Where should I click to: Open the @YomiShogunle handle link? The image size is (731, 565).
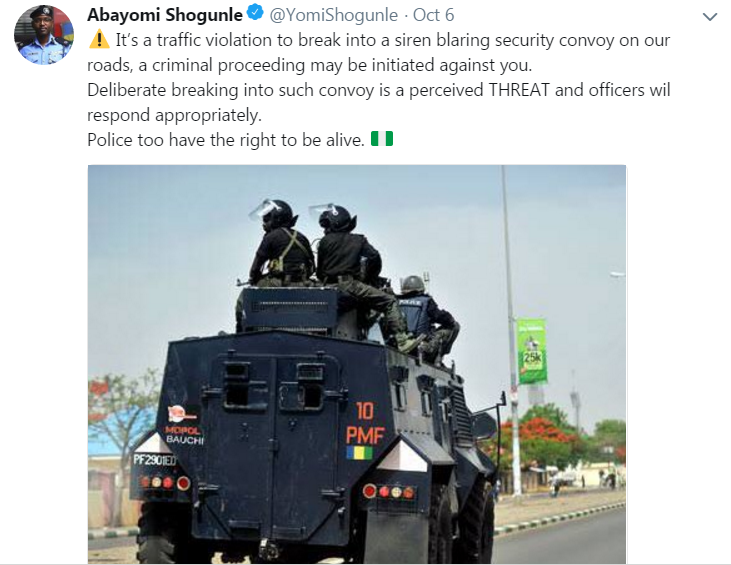(x=334, y=15)
